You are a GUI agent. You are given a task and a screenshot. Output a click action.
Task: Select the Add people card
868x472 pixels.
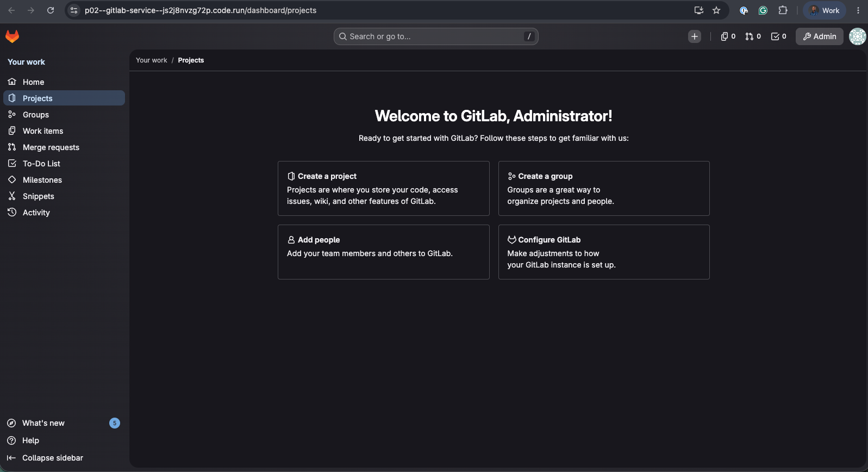pos(384,252)
